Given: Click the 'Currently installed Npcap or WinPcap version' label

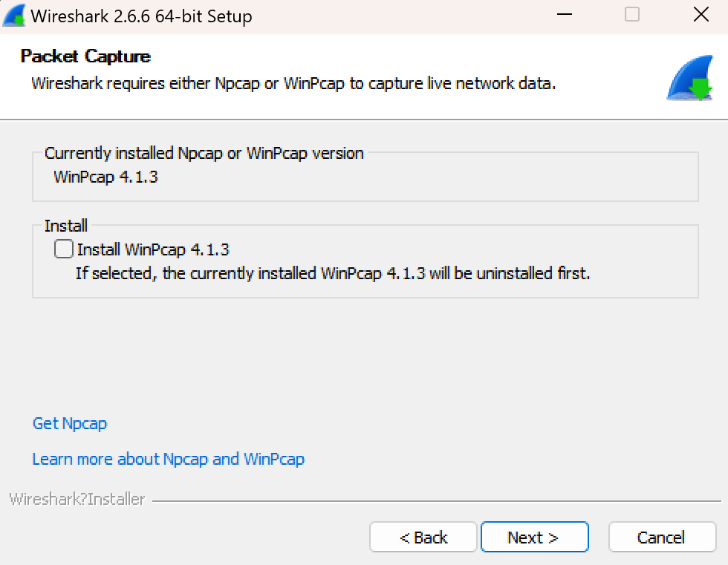Looking at the screenshot, I should pyautogui.click(x=204, y=154).
